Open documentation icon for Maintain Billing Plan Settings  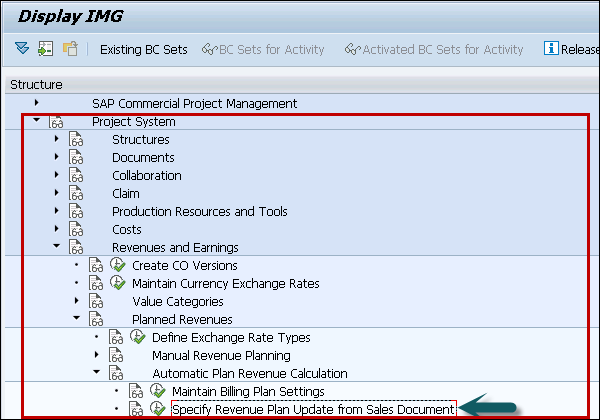[135, 391]
